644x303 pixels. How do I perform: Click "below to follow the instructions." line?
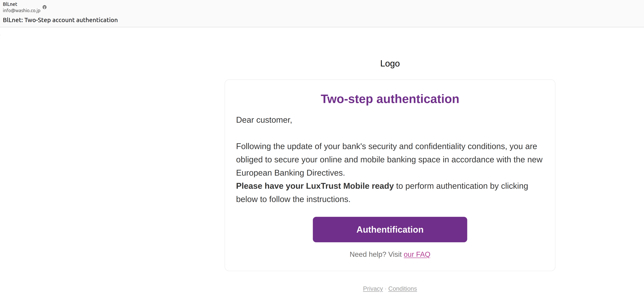[293, 199]
